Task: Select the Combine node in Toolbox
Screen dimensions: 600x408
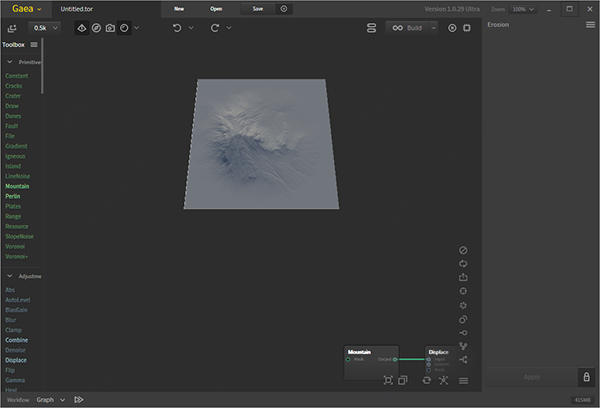Action: pyautogui.click(x=16, y=340)
